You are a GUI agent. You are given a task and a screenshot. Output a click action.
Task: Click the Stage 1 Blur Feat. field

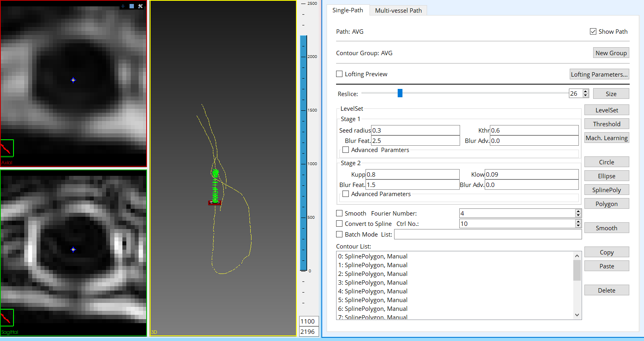415,141
